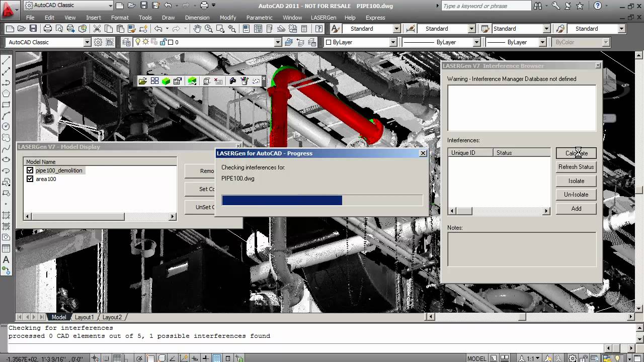This screenshot has width=644, height=362.
Task: Click the open-folder icon on LASERGen floating toolbar
Action: click(143, 81)
